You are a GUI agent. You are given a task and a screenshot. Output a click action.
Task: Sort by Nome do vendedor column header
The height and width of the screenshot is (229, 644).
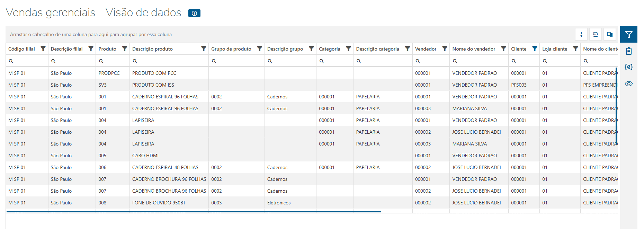[473, 49]
